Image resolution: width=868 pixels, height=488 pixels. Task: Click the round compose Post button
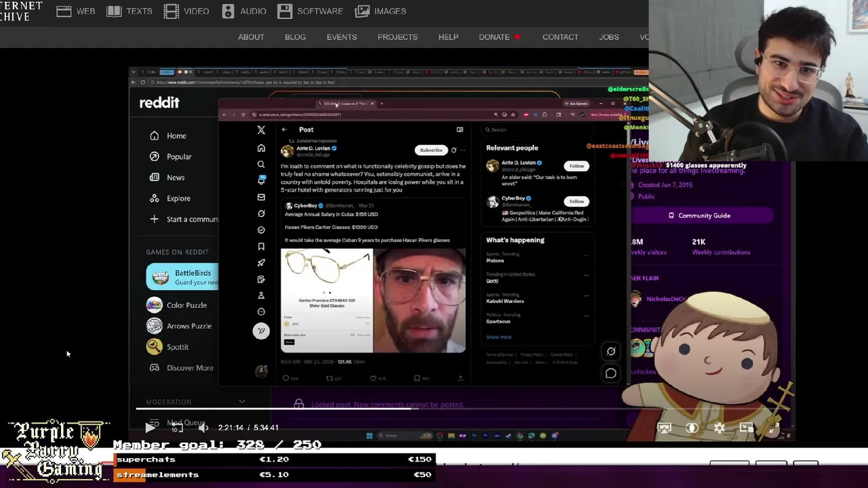(x=261, y=331)
